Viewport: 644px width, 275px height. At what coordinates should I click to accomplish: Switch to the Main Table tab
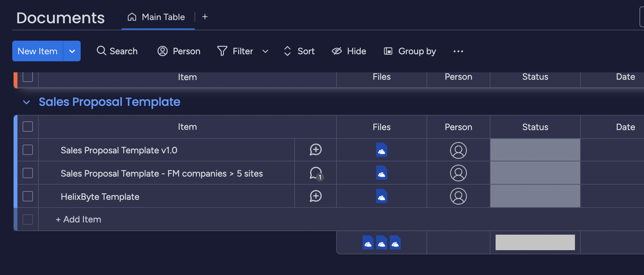[158, 17]
